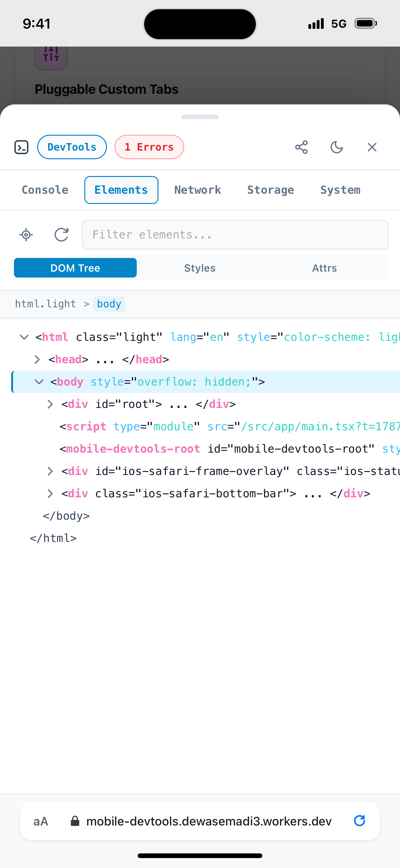
Task: Switch to the System tab
Action: point(340,190)
